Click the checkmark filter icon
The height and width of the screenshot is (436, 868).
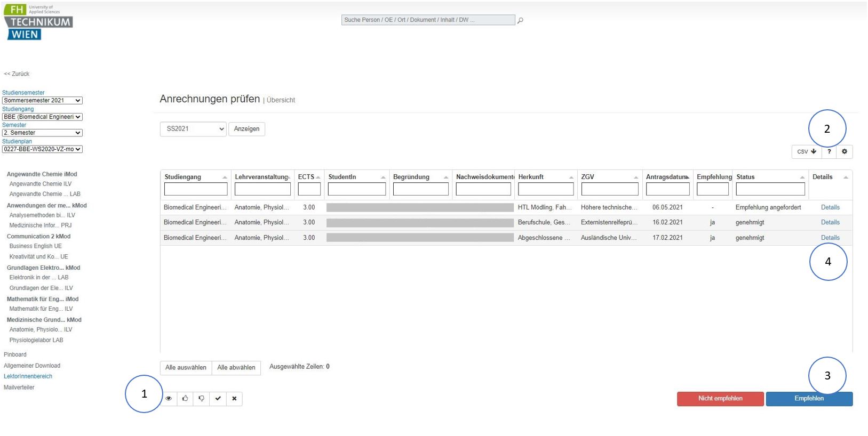(x=218, y=399)
